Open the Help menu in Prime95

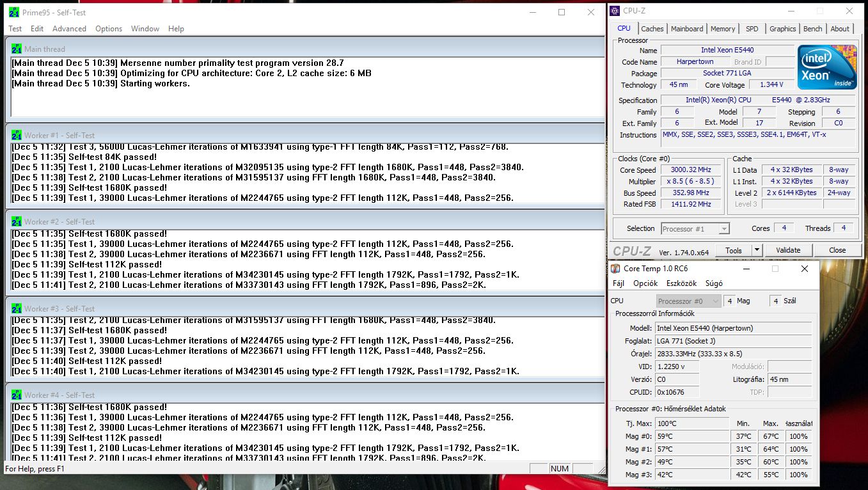pos(176,29)
